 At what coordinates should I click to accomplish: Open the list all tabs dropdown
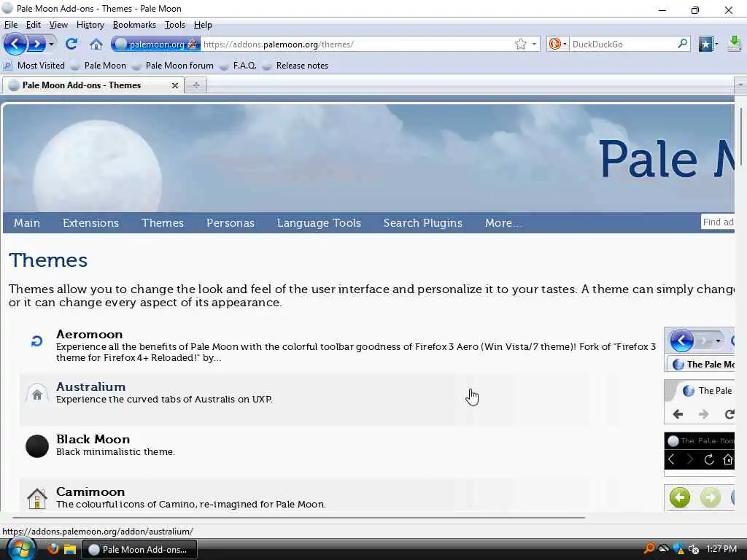click(x=740, y=85)
